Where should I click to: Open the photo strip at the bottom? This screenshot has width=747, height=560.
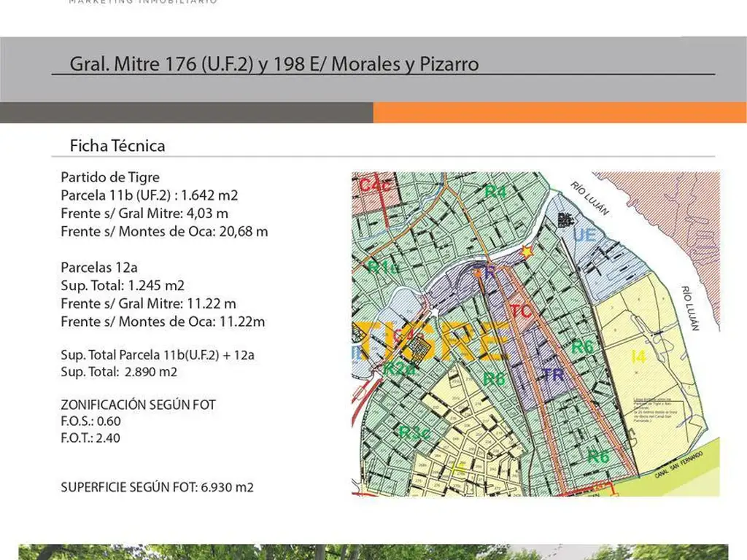pyautogui.click(x=373, y=552)
